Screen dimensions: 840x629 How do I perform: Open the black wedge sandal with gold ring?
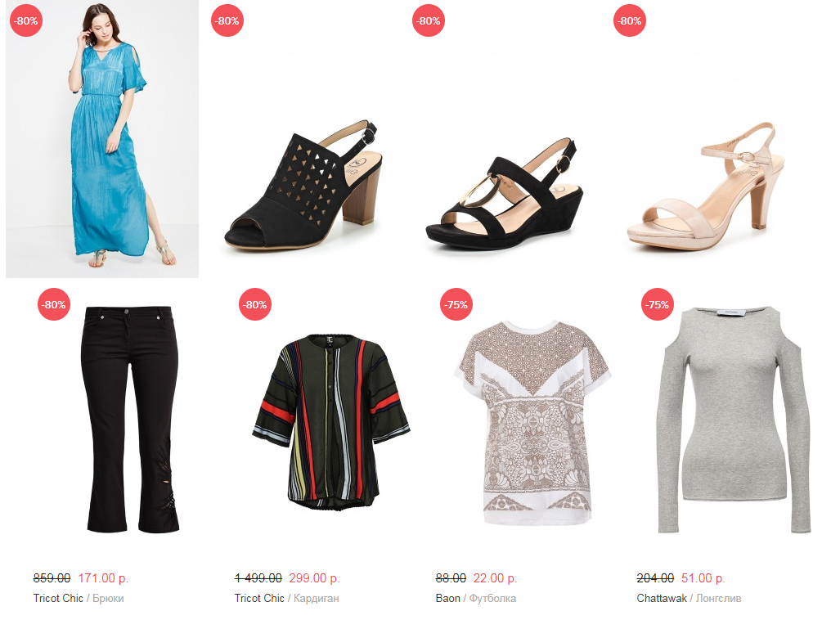(505, 139)
